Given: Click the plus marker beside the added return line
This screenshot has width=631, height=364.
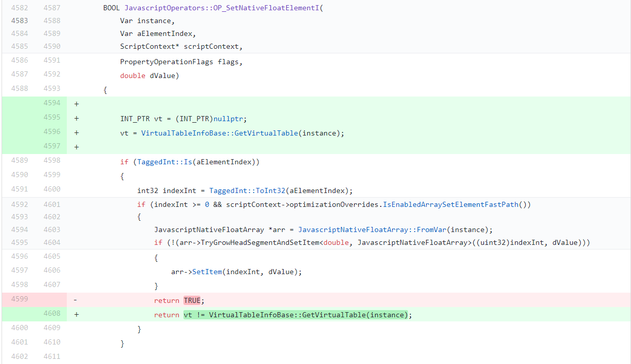Looking at the screenshot, I should 77,315.
